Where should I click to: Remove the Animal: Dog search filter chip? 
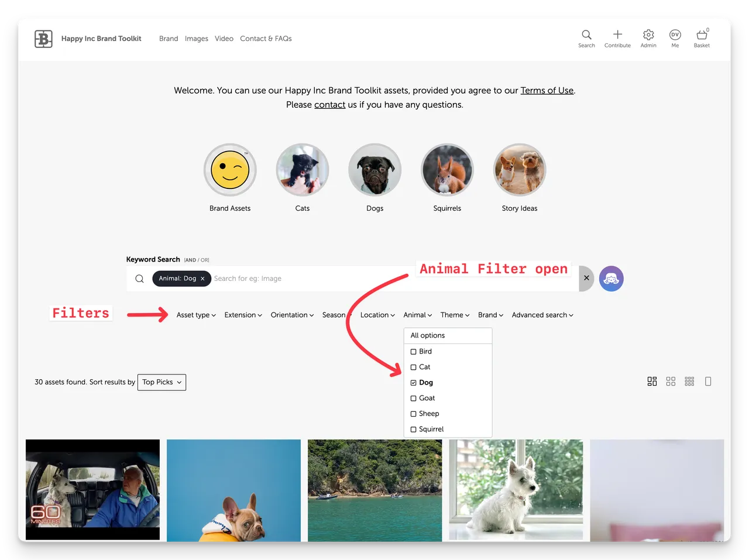[202, 279]
